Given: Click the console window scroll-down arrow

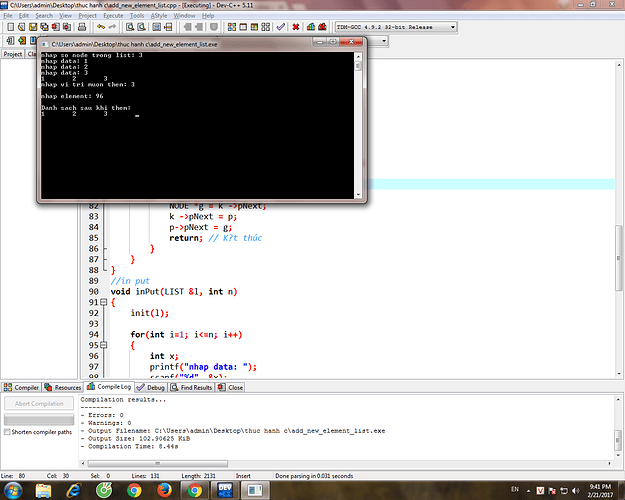Looking at the screenshot, I should point(358,195).
